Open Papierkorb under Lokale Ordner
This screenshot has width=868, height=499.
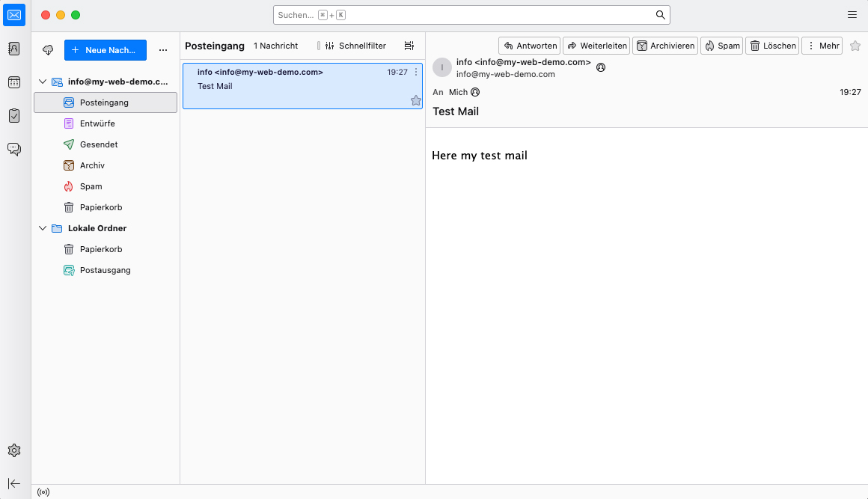[106, 250]
